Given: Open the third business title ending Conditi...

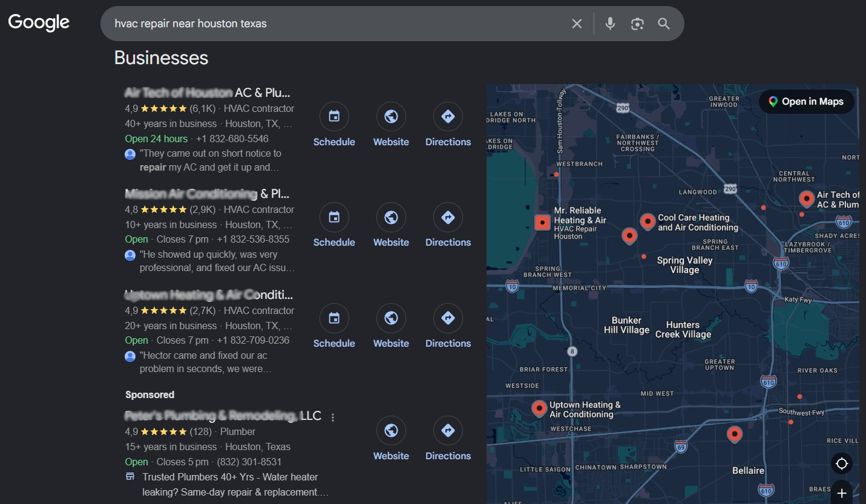Looking at the screenshot, I should coord(208,295).
